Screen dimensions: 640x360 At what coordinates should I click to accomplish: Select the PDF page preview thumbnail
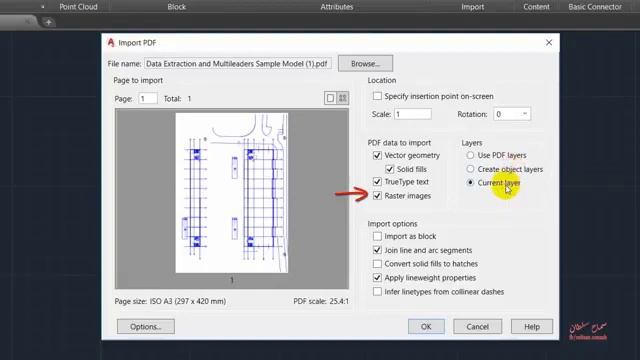(231, 193)
